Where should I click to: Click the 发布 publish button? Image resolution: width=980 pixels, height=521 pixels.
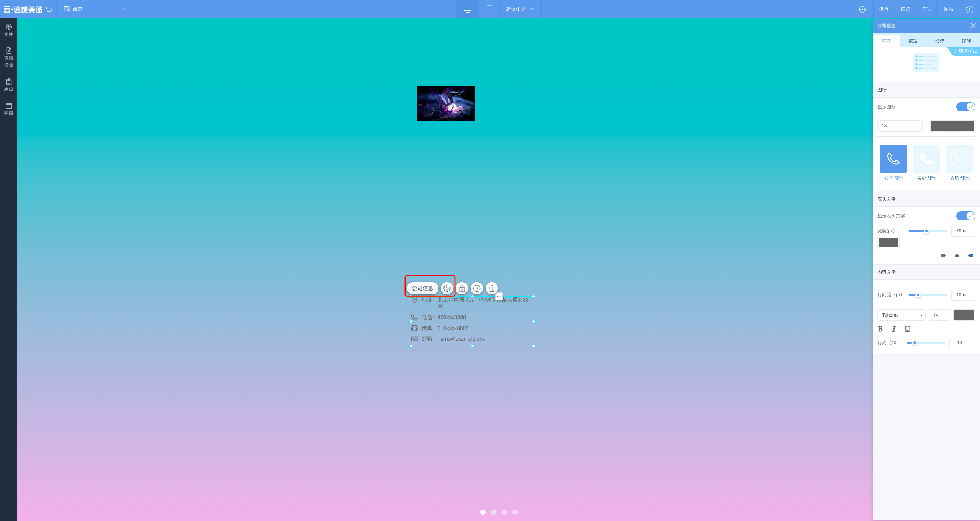click(948, 9)
